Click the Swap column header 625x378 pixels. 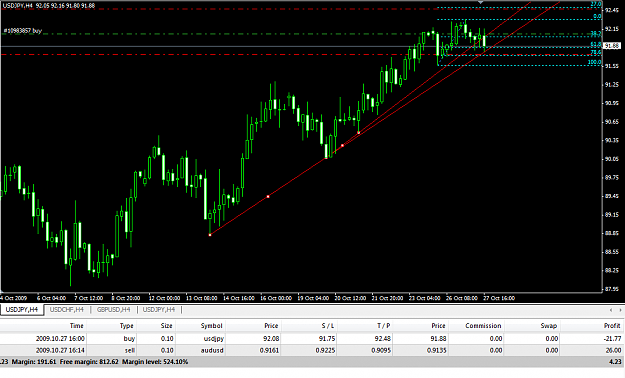(x=549, y=326)
